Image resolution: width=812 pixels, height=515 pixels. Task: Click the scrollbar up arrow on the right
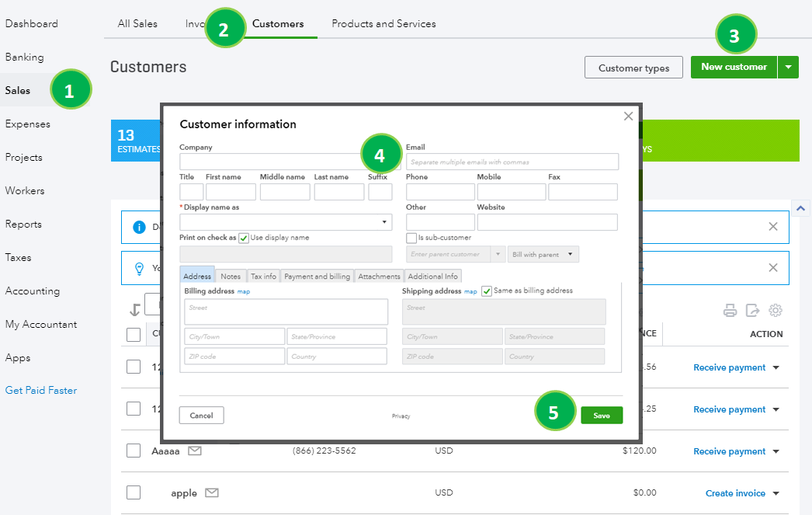(801, 207)
